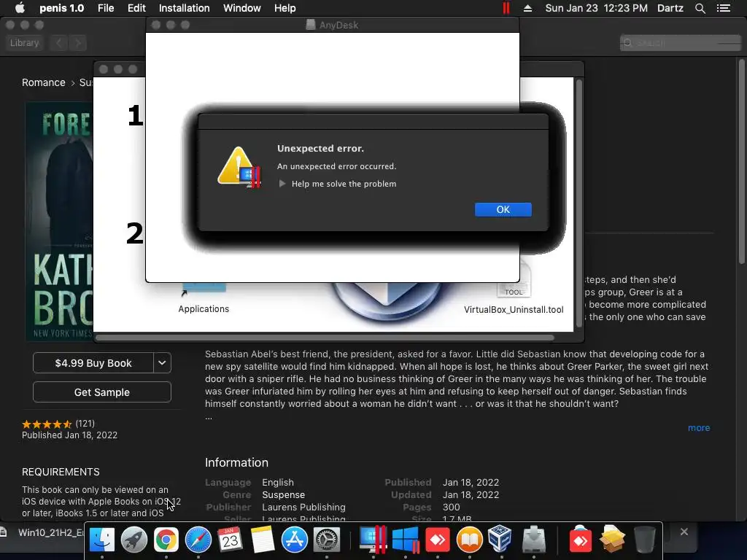Open Notification Center list icon
Image resolution: width=747 pixels, height=560 pixels.
(724, 8)
